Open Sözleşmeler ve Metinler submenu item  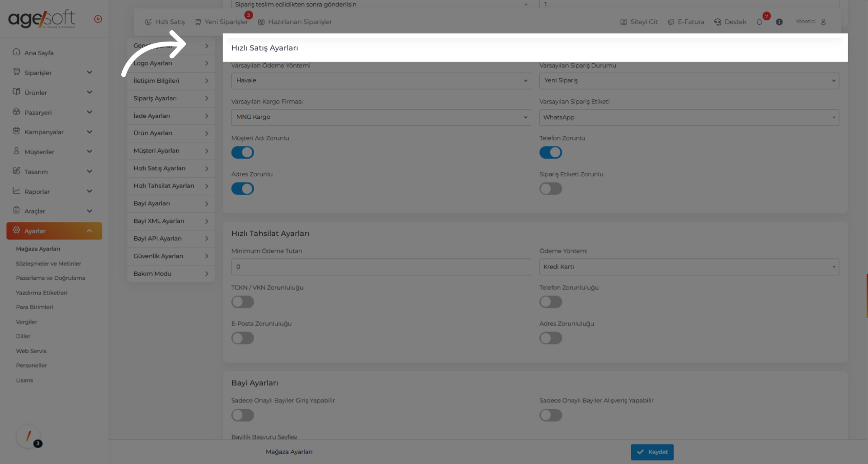pos(48,264)
